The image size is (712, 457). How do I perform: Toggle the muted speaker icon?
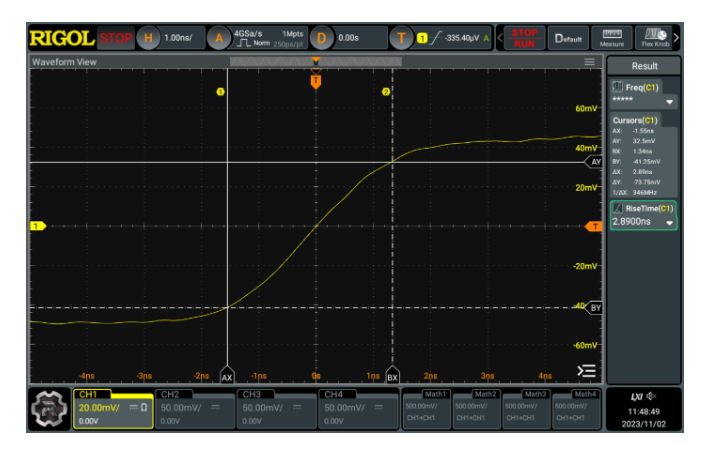(x=652, y=397)
